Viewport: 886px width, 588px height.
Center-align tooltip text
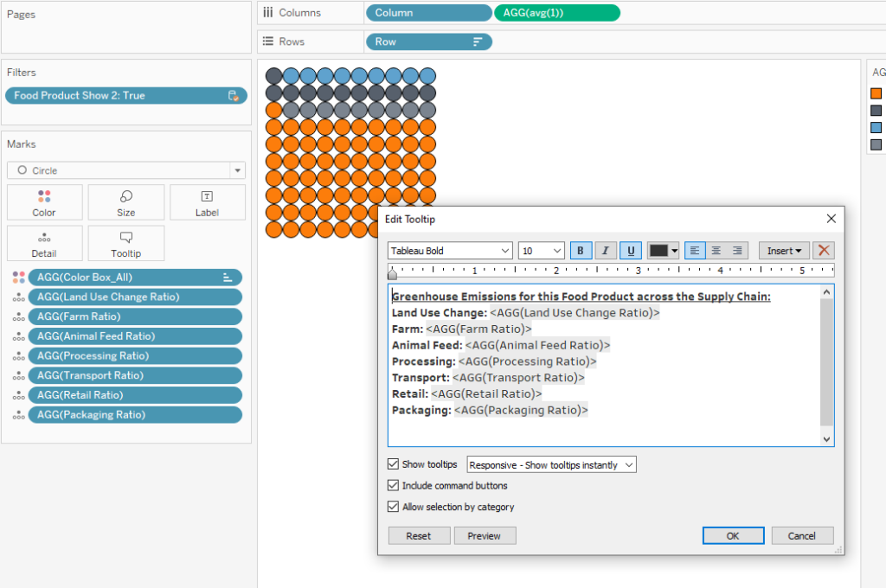716,250
